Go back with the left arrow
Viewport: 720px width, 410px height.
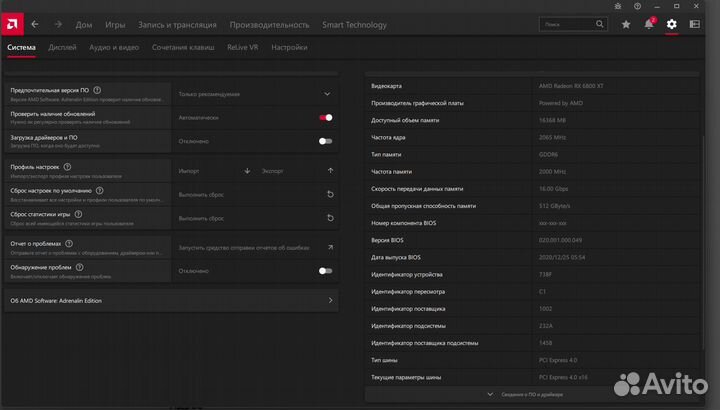point(35,23)
